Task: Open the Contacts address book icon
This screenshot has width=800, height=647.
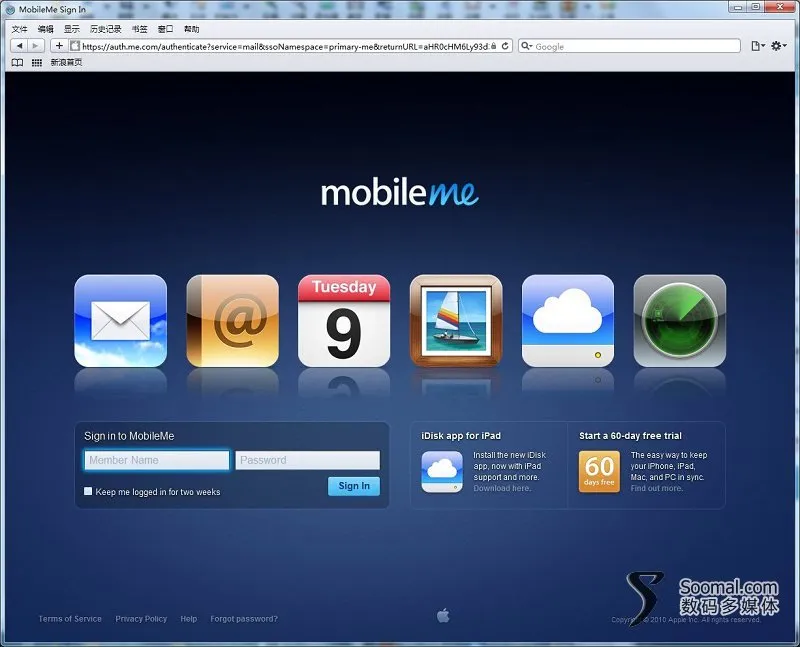Action: [233, 320]
